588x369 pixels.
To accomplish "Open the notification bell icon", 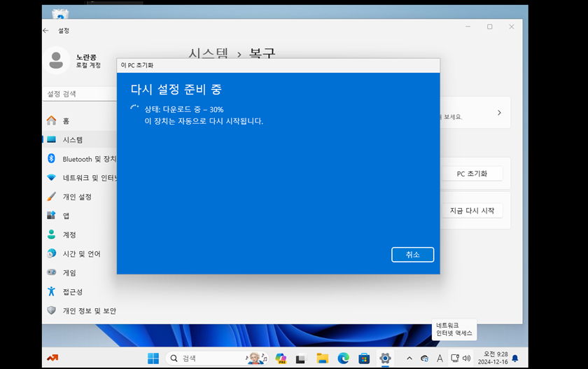I will (515, 358).
